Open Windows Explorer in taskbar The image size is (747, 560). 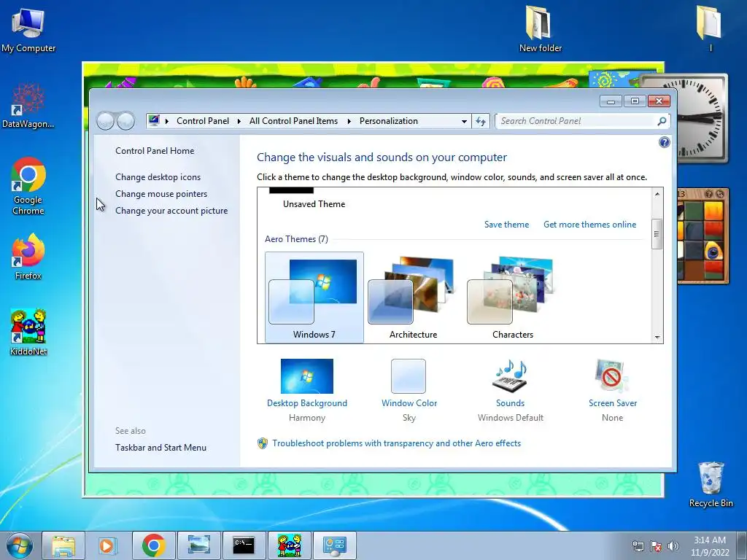63,545
